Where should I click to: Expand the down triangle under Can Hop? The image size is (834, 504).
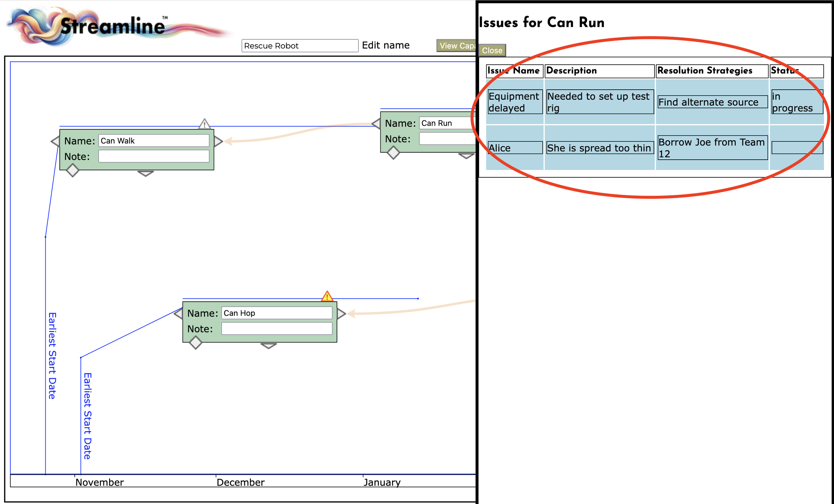coord(269,346)
